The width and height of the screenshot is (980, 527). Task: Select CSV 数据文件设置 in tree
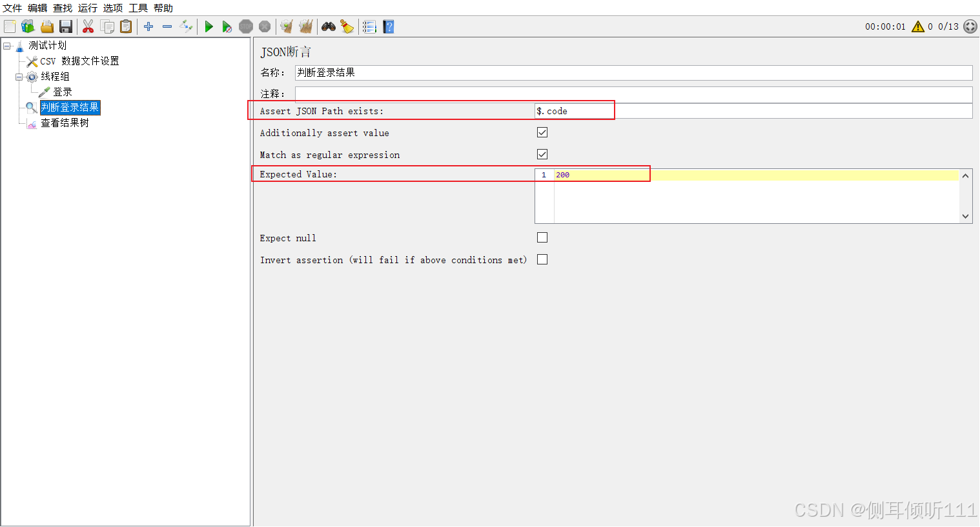pos(79,61)
